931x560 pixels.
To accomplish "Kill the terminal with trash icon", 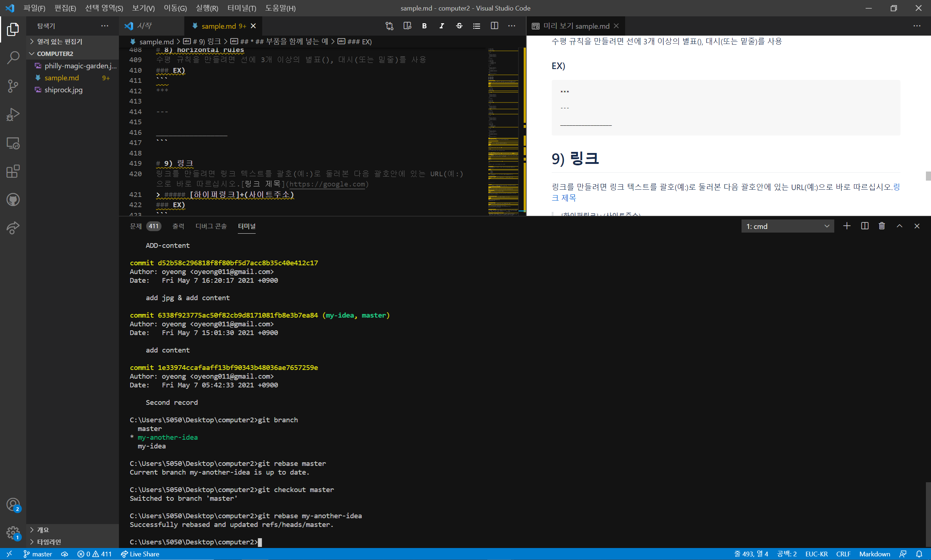I will pyautogui.click(x=882, y=226).
